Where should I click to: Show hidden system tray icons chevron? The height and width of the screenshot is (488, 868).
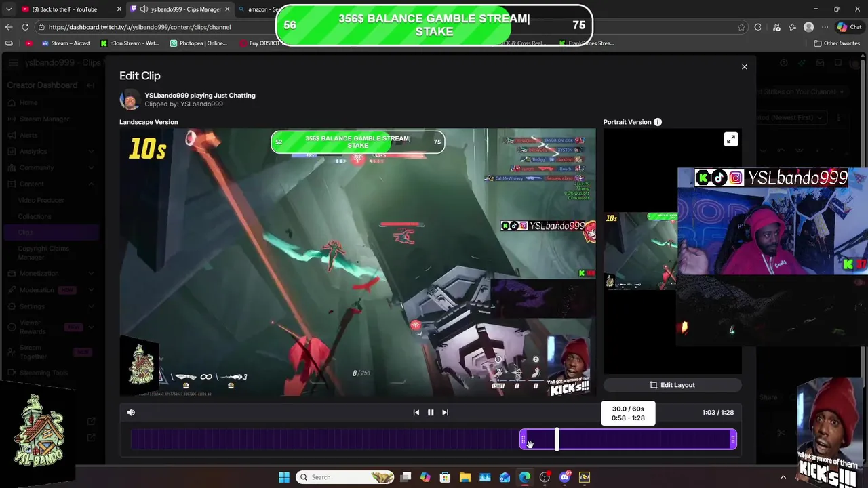[x=783, y=477]
